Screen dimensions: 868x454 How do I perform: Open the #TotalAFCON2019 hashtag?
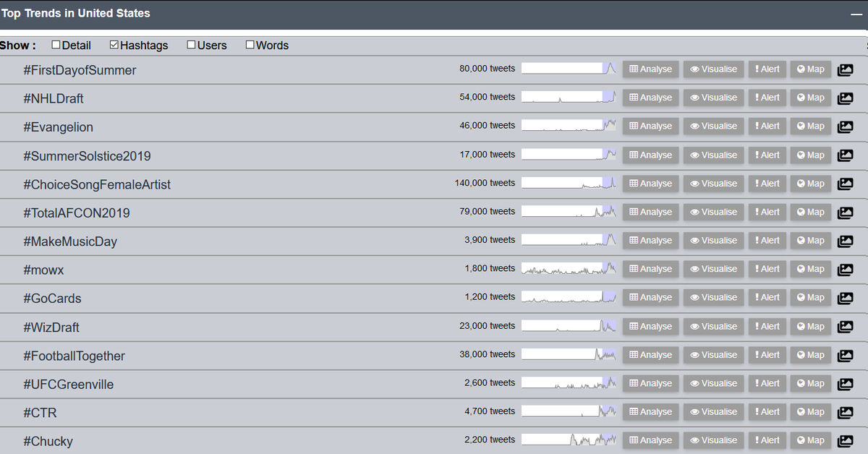pyautogui.click(x=77, y=213)
